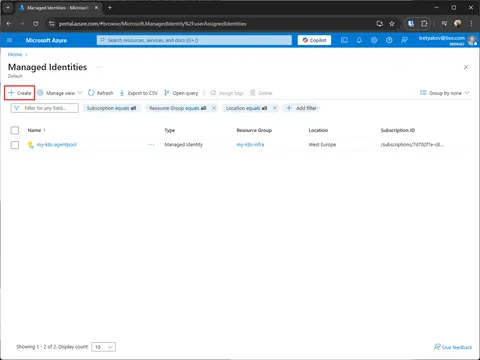Select the Managed Identities browser tab
This screenshot has height=360, width=480.
pyautogui.click(x=58, y=8)
